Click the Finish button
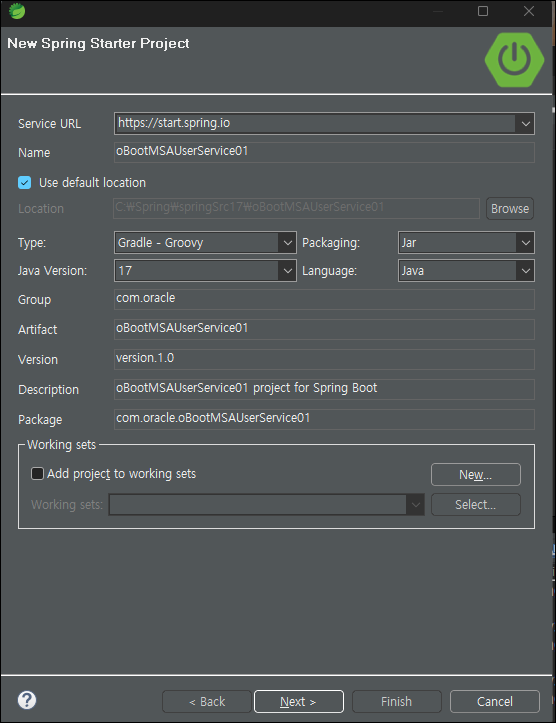The height and width of the screenshot is (723, 556). 396,701
